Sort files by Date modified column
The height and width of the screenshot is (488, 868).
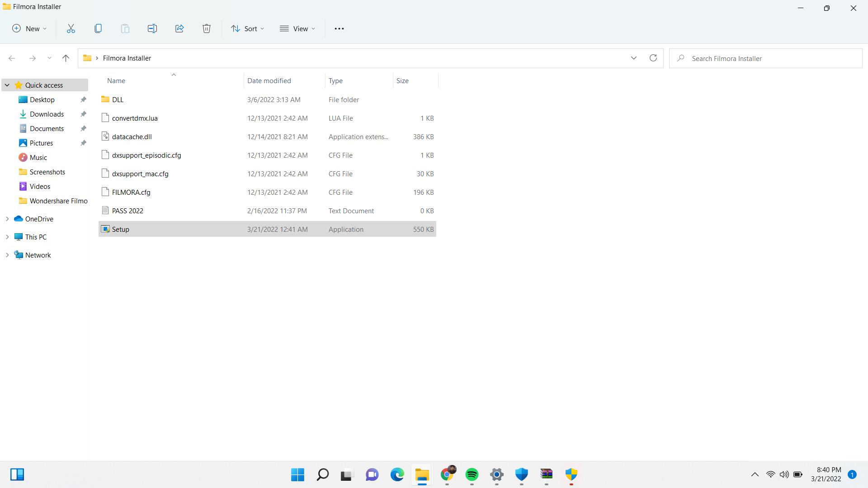pyautogui.click(x=269, y=81)
